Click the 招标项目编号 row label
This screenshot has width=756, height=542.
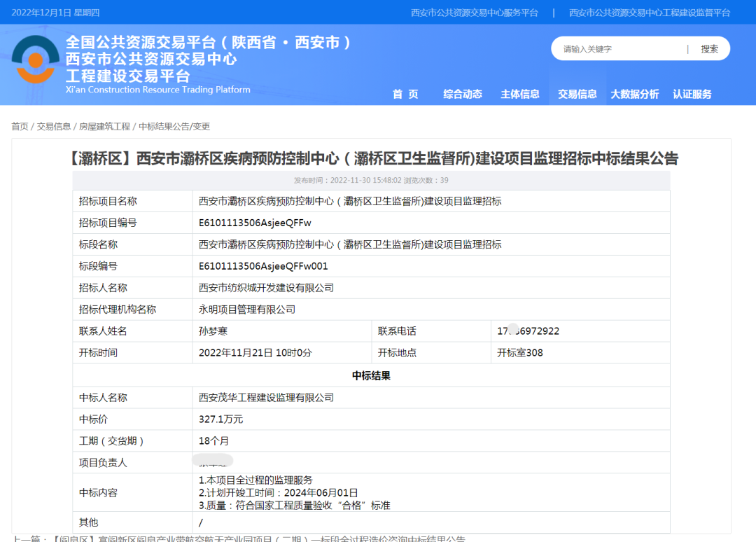[108, 223]
